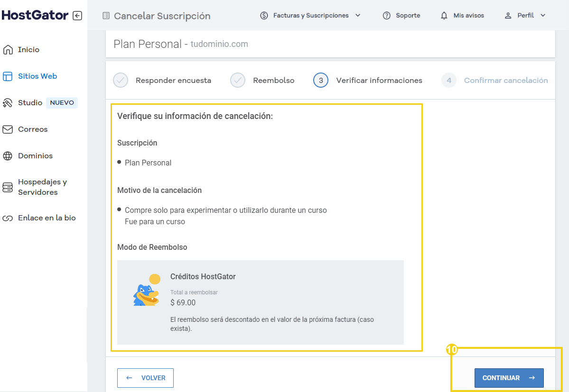This screenshot has width=569, height=392.
Task: Click the Motivo de la cancelación heading
Action: click(159, 190)
